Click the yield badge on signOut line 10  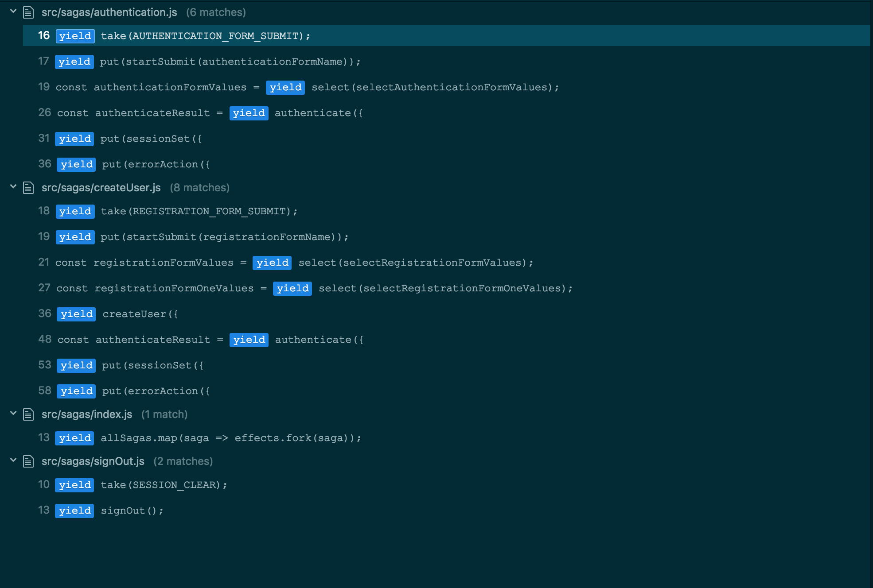[74, 484]
